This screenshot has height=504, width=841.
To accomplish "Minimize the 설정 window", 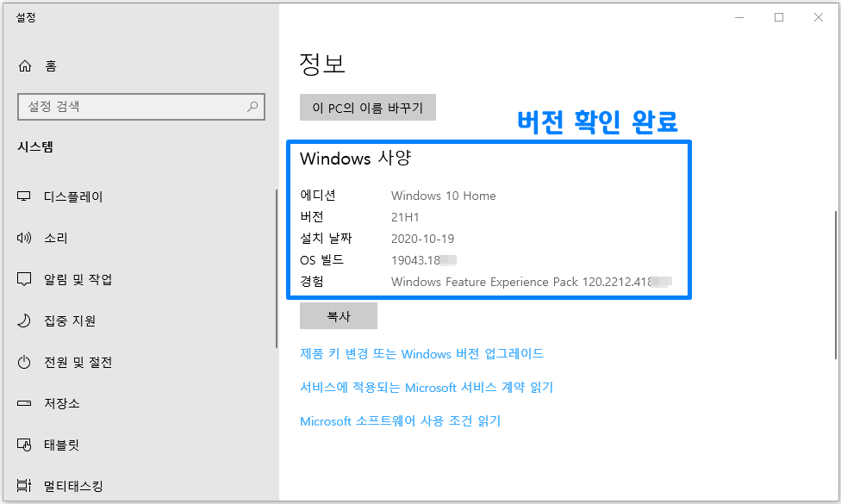I will (x=739, y=18).
